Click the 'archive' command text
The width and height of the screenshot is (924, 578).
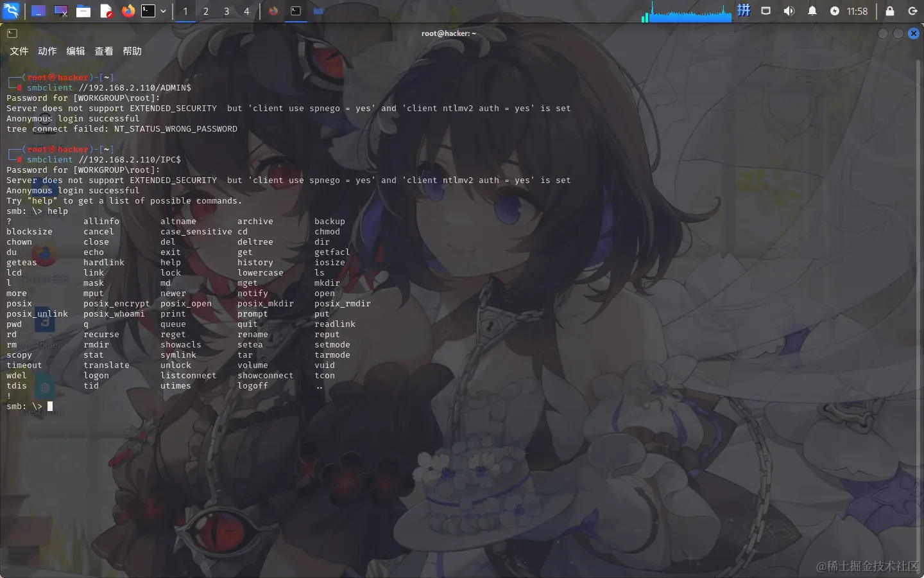tap(255, 222)
